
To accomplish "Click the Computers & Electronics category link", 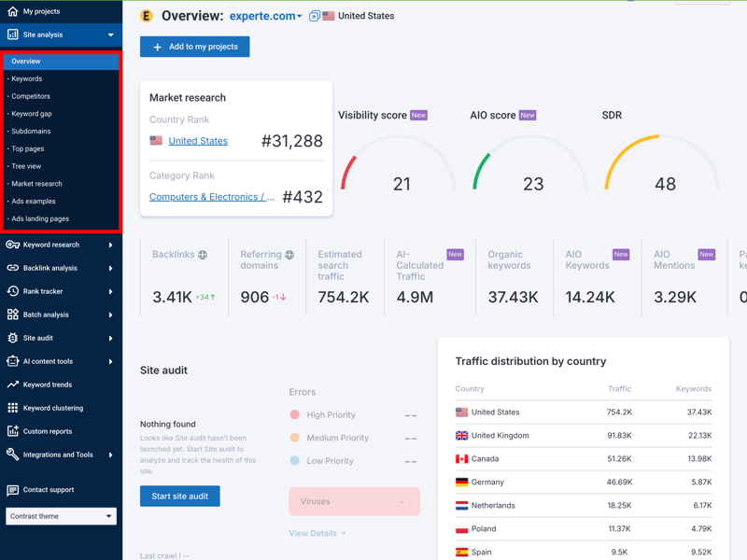I will 212,197.
